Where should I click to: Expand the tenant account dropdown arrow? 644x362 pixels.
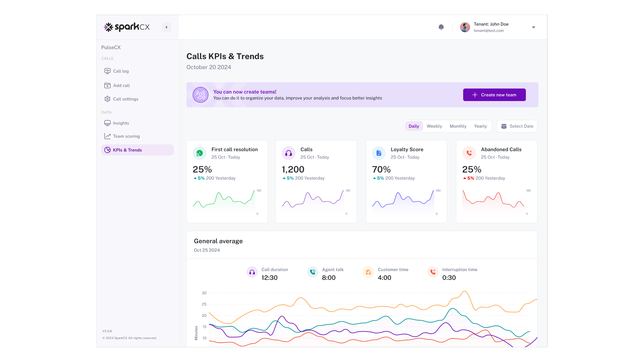[x=534, y=27]
